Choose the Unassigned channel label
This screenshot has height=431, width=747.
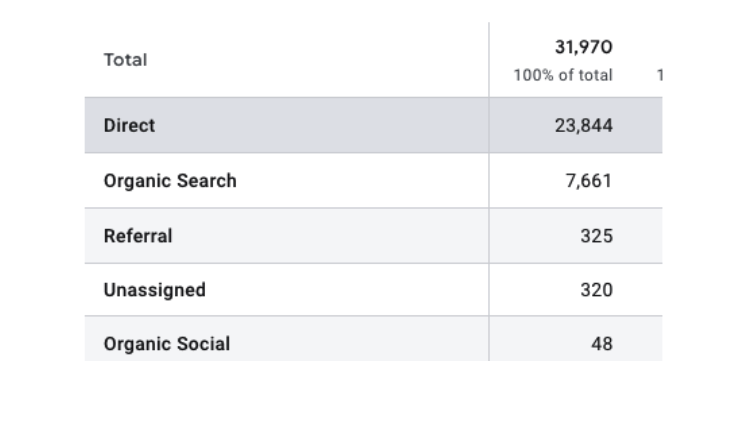[x=154, y=290]
